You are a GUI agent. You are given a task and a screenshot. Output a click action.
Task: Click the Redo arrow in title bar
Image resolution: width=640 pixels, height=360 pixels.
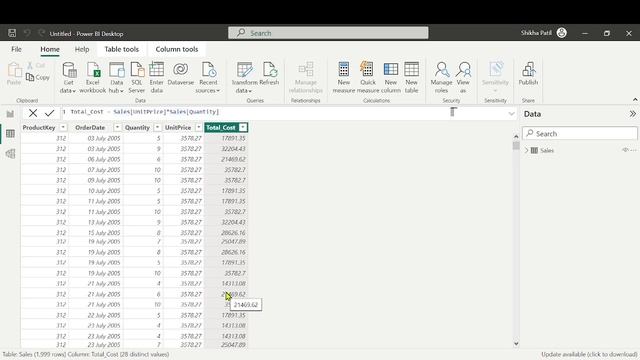tap(41, 33)
